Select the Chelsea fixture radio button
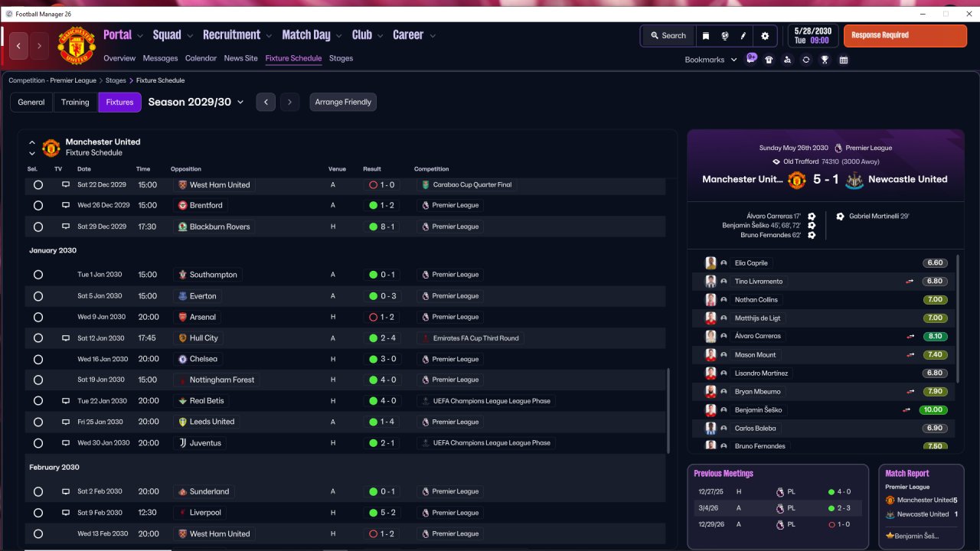The image size is (980, 551). coord(38,359)
